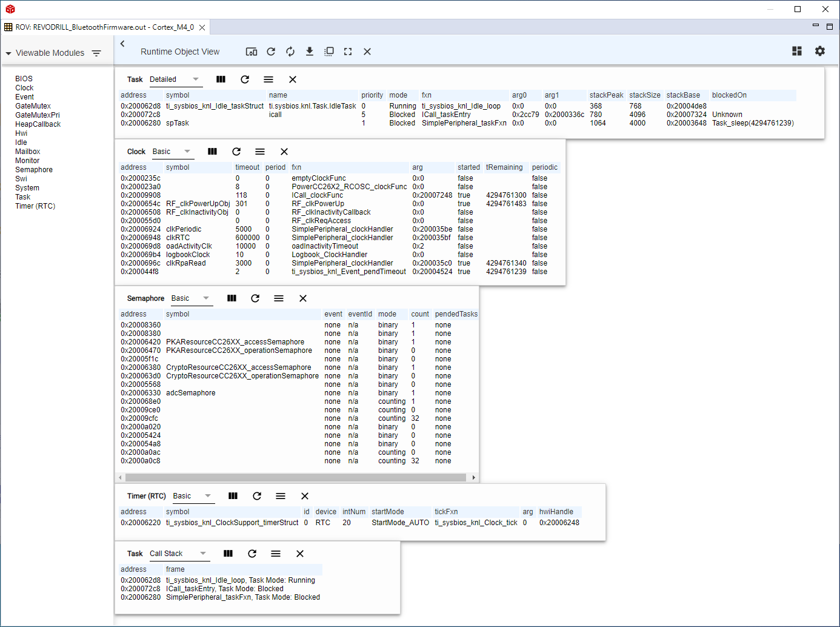Collapse the Viewable Modules list
840x627 pixels.
[8, 53]
